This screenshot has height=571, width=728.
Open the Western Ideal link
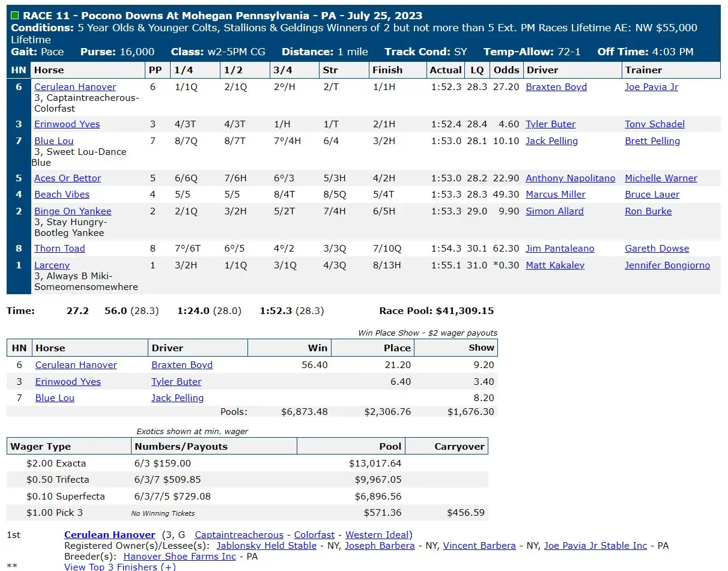[377, 535]
